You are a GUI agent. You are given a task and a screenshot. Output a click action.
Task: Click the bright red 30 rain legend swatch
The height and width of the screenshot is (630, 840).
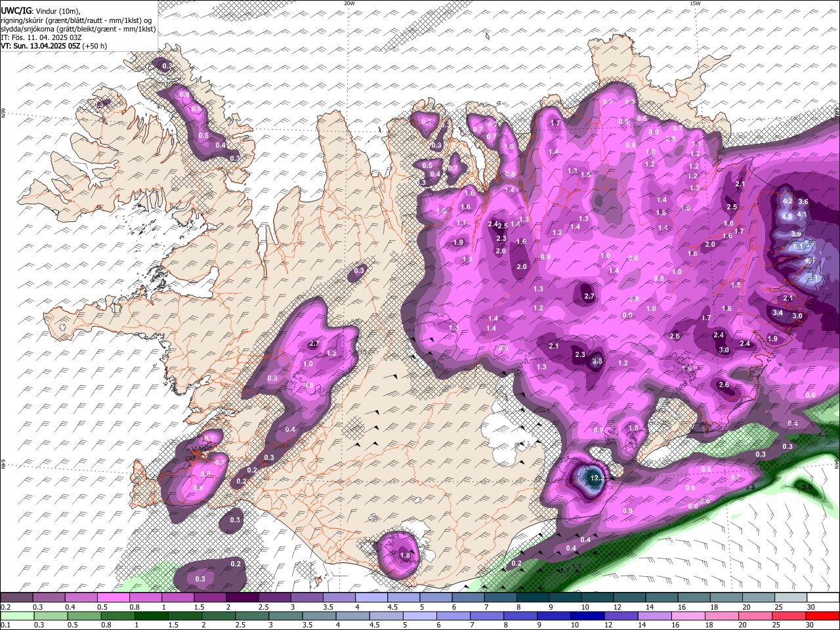823,616
